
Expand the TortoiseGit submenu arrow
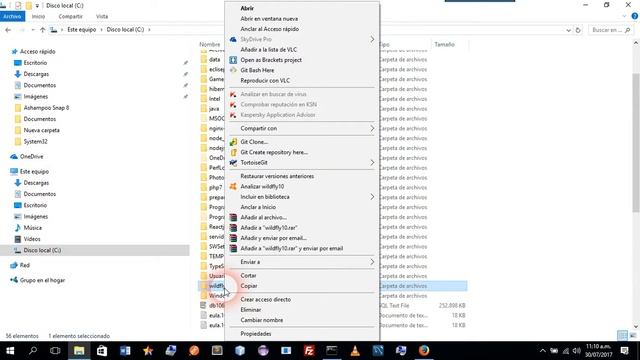coord(372,162)
